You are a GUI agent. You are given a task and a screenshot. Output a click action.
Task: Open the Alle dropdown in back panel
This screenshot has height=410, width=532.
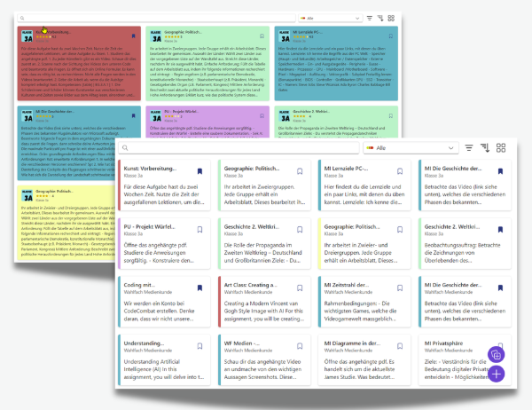pos(330,18)
